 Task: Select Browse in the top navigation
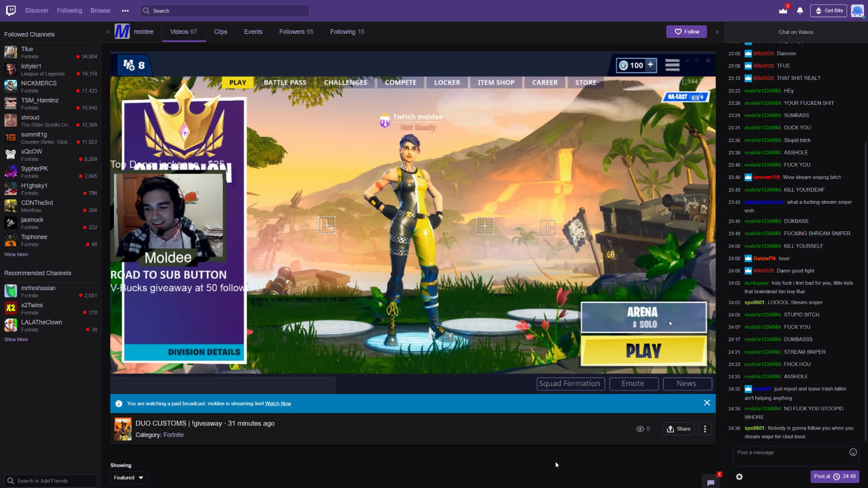[x=100, y=10]
